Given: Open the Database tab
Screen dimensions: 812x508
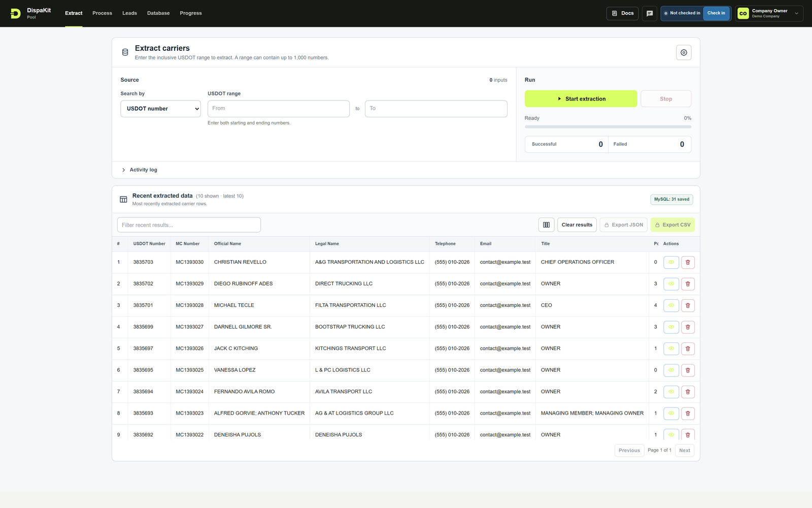Looking at the screenshot, I should tap(158, 13).
